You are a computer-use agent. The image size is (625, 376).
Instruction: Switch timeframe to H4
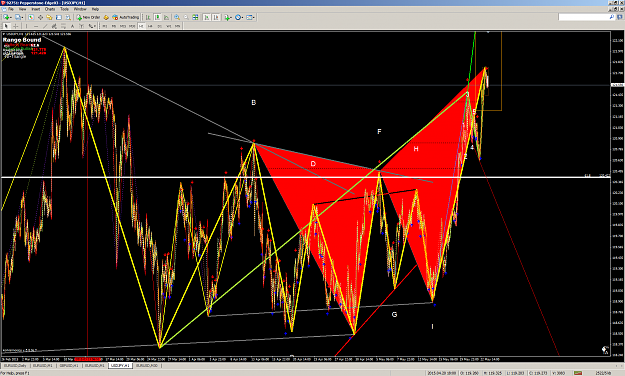150,26
